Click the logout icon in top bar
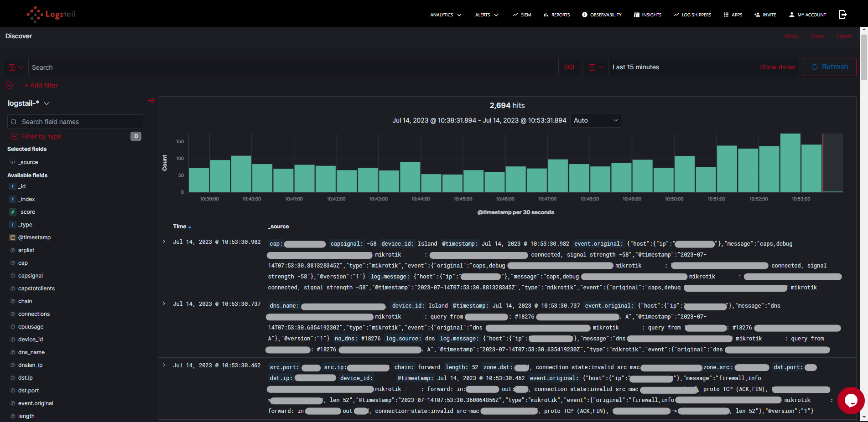868x422 pixels. (842, 15)
